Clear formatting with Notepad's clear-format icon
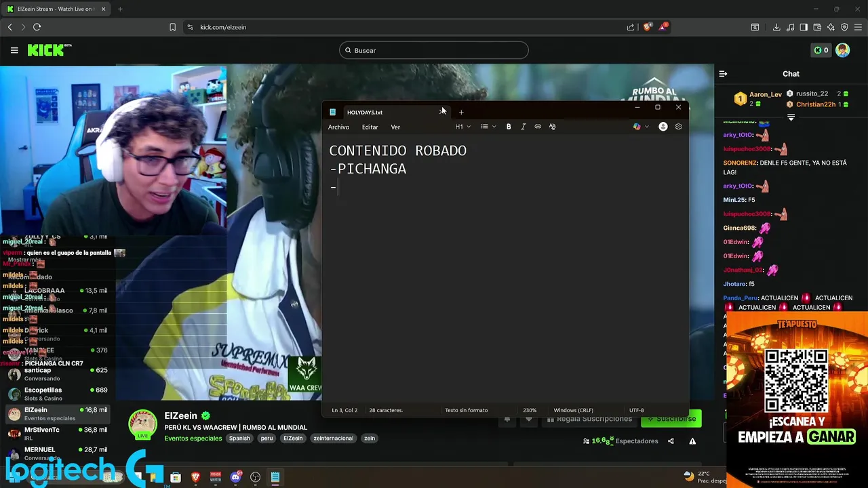Image resolution: width=868 pixels, height=488 pixels. pos(552,127)
